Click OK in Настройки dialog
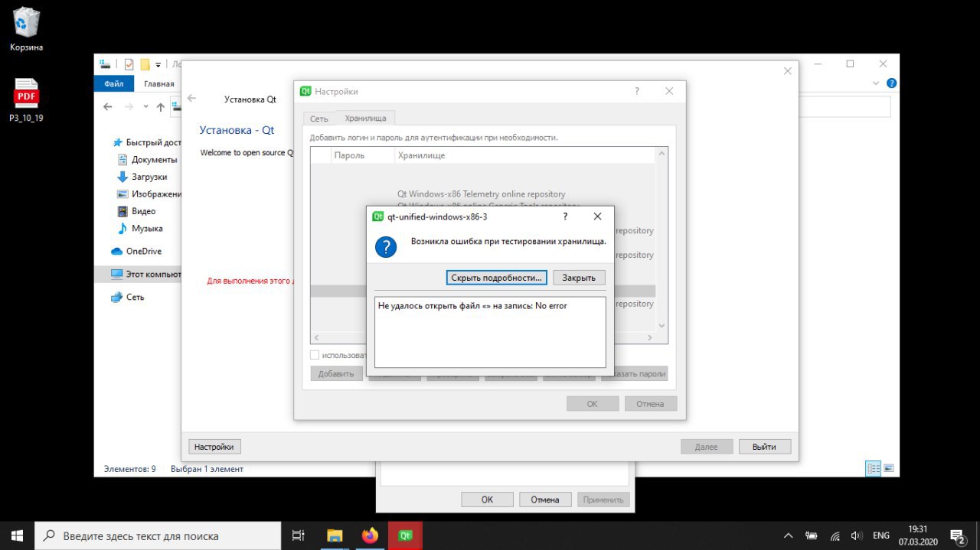 click(x=593, y=403)
